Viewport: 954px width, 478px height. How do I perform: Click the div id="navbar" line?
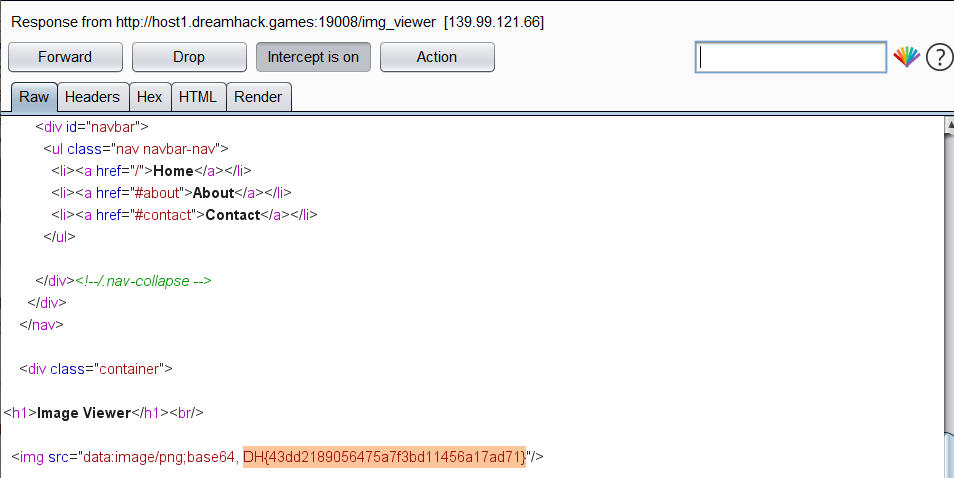(92, 127)
